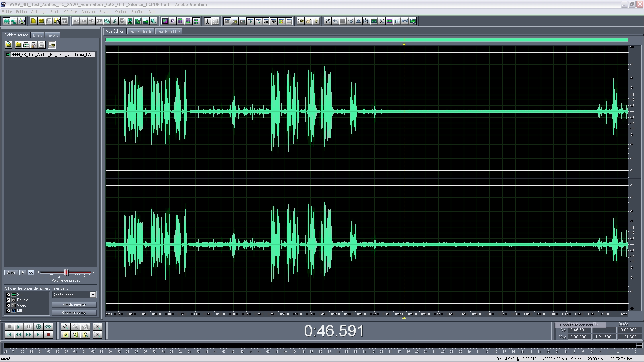Click the loop play infinity button
644x362 pixels.
48,326
